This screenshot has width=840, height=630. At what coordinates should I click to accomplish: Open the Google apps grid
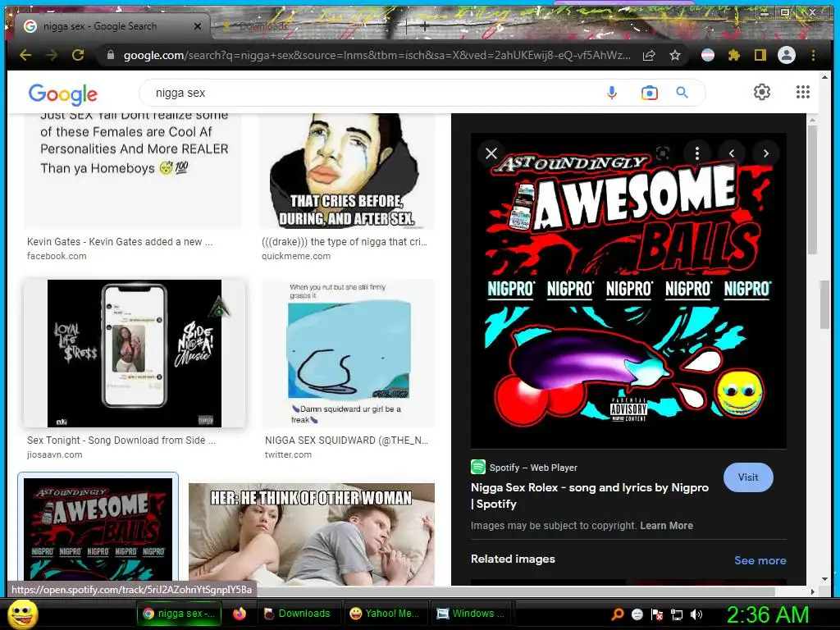802,92
